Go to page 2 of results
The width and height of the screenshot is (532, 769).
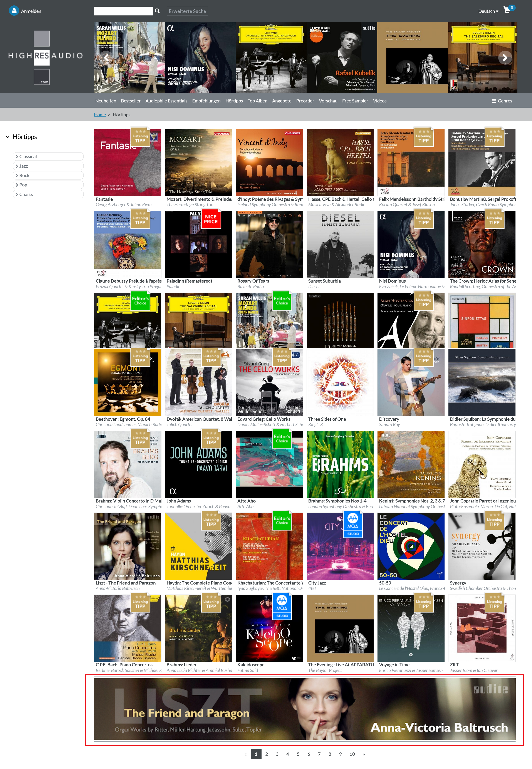(266, 754)
